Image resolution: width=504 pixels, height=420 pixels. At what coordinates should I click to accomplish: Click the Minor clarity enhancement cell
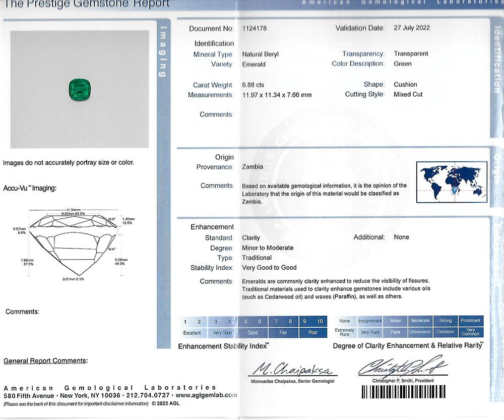[x=395, y=321]
